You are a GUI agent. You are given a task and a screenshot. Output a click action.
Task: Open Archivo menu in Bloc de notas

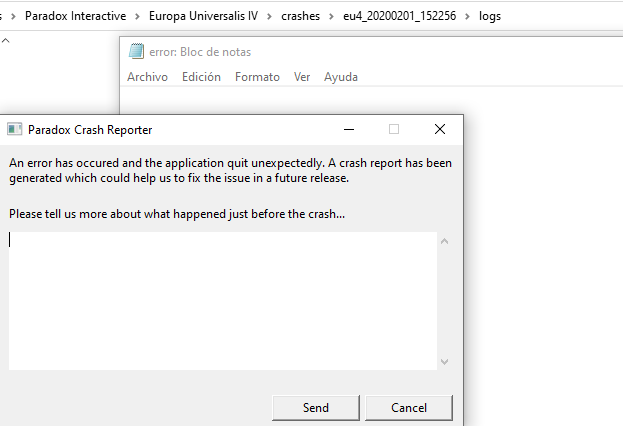[147, 77]
